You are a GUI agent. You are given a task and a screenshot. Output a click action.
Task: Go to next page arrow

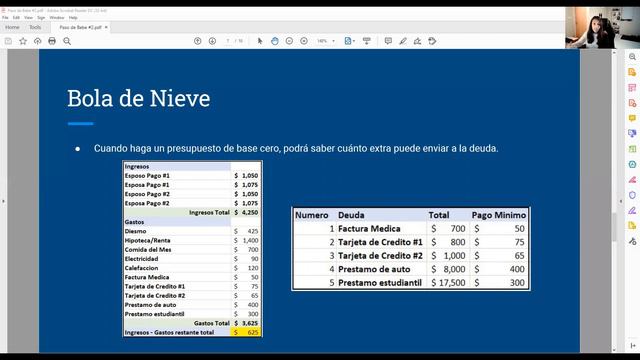point(212,41)
